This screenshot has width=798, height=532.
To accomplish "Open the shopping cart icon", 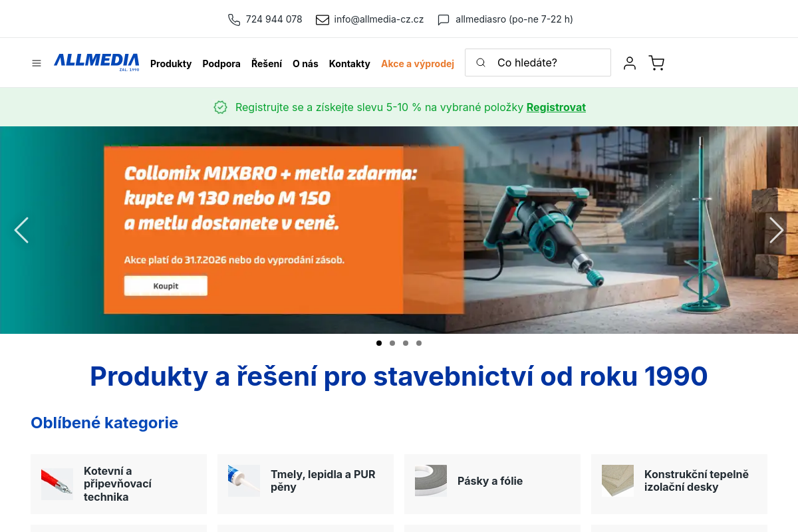I will click(x=656, y=63).
